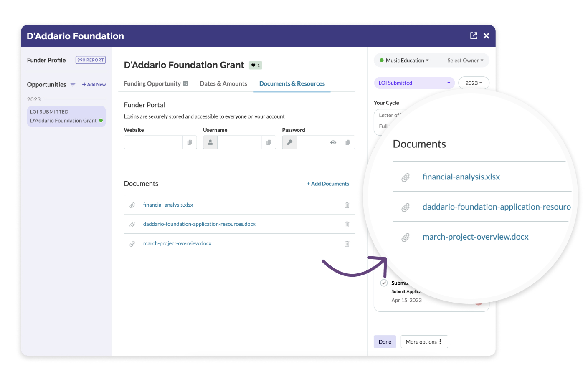Select D'Addario Foundation Grant in the sidebar
Viewport: 588px width, 374px height.
(66, 116)
